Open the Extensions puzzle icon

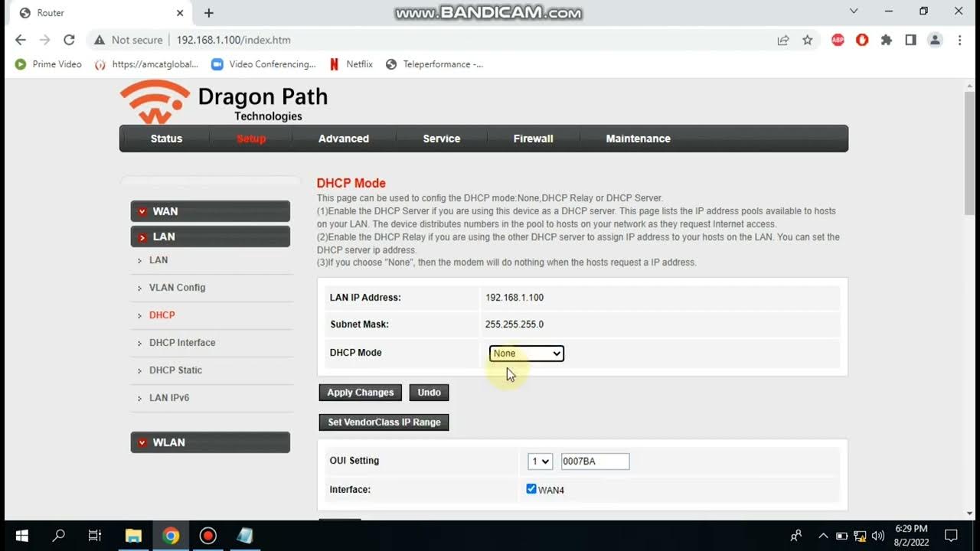click(x=887, y=40)
